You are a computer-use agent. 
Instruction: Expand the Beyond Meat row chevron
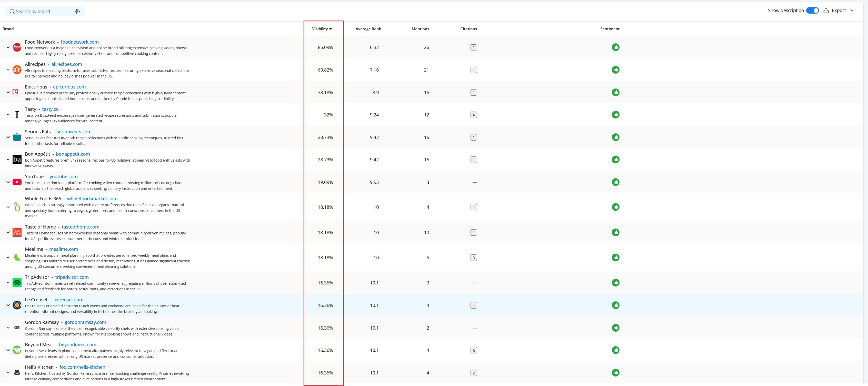coord(8,350)
